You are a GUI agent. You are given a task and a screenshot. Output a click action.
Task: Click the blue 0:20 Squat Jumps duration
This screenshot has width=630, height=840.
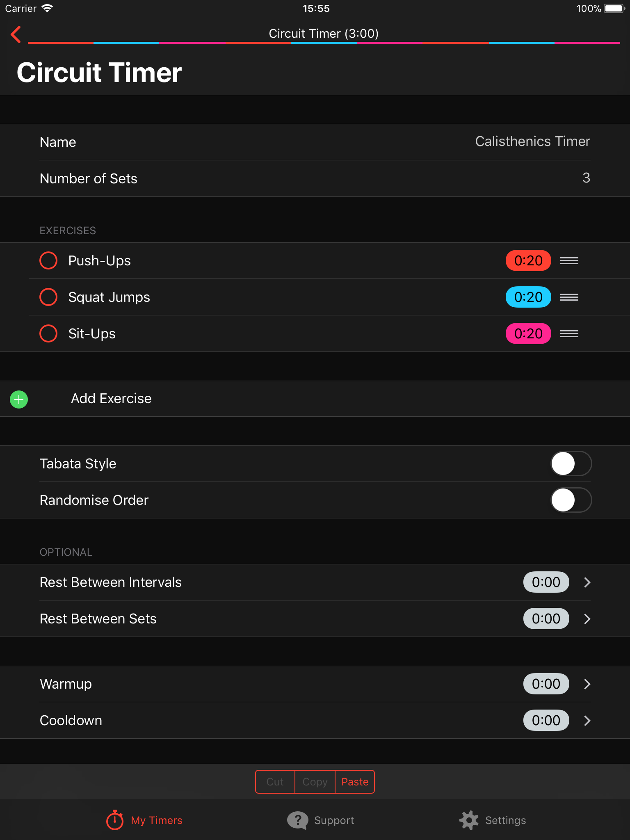pyautogui.click(x=528, y=297)
